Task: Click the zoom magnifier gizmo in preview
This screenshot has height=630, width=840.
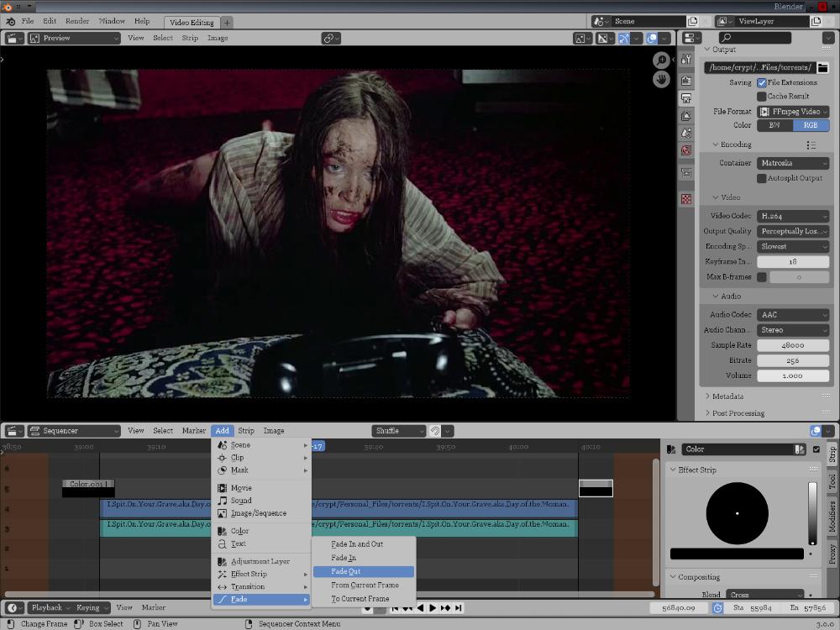Action: pos(661,60)
